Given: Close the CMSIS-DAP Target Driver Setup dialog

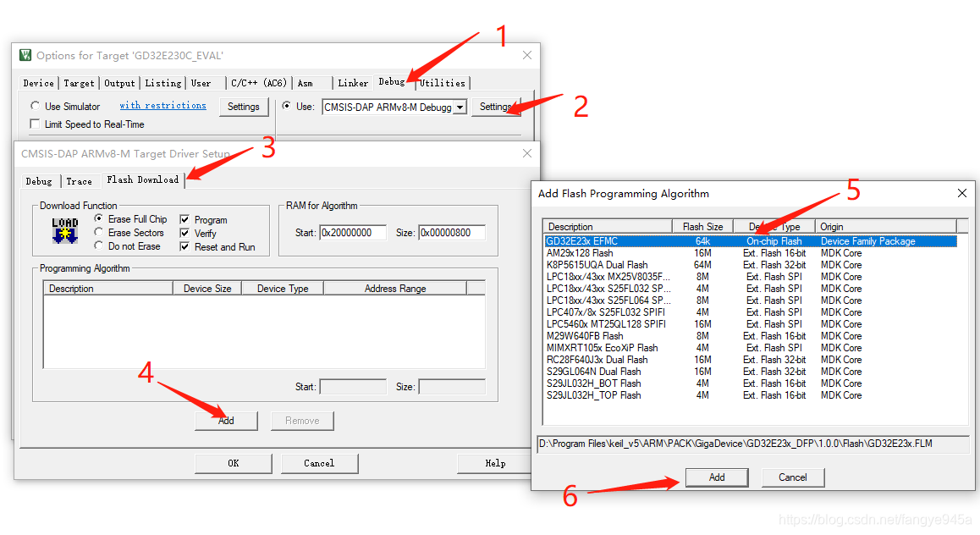Looking at the screenshot, I should 527,153.
